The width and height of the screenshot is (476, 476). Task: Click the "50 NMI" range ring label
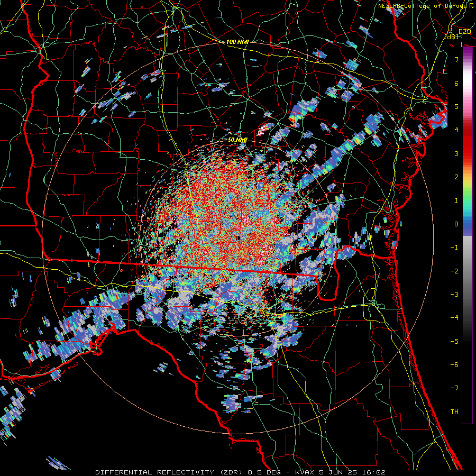click(x=237, y=140)
